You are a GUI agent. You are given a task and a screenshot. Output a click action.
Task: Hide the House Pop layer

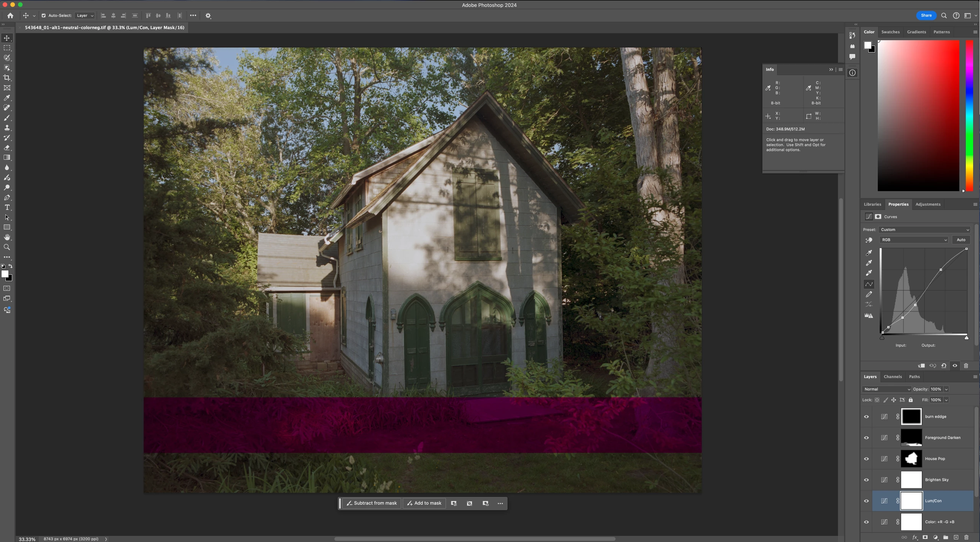tap(866, 458)
